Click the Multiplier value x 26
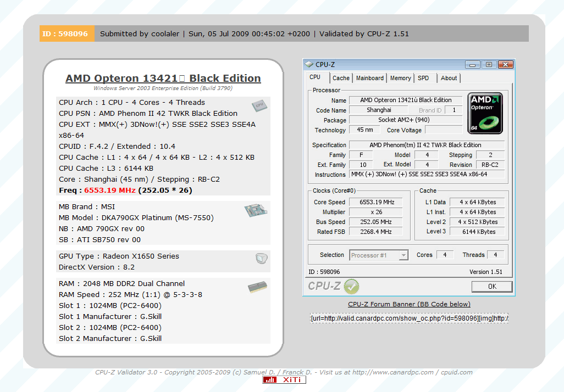Screen dimensions: 564x392 tap(376, 212)
